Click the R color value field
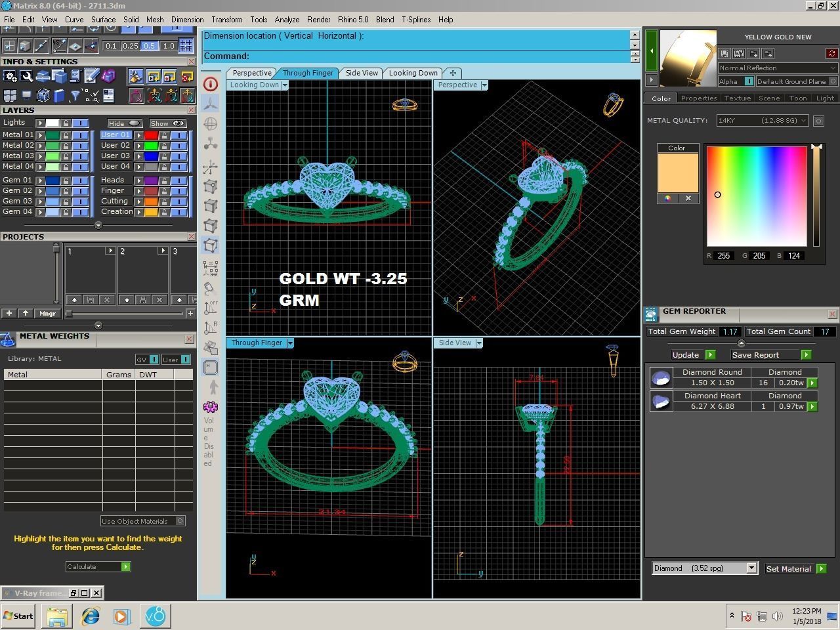This screenshot has width=840, height=630. pyautogui.click(x=724, y=256)
